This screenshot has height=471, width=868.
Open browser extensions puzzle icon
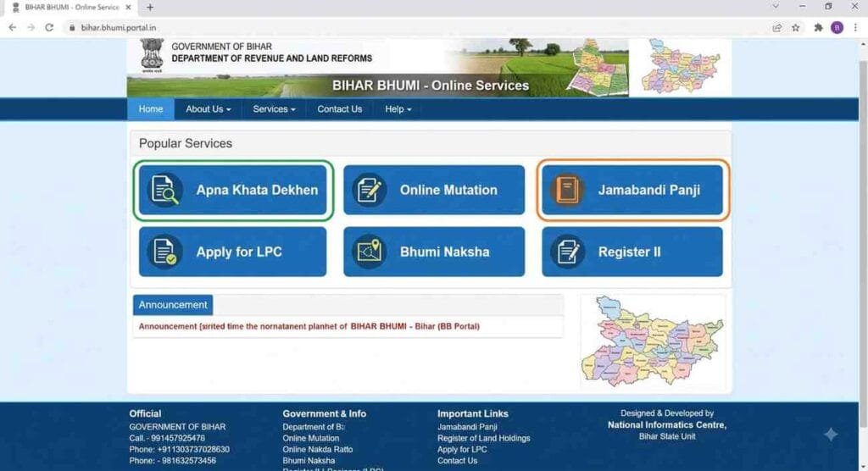(818, 28)
